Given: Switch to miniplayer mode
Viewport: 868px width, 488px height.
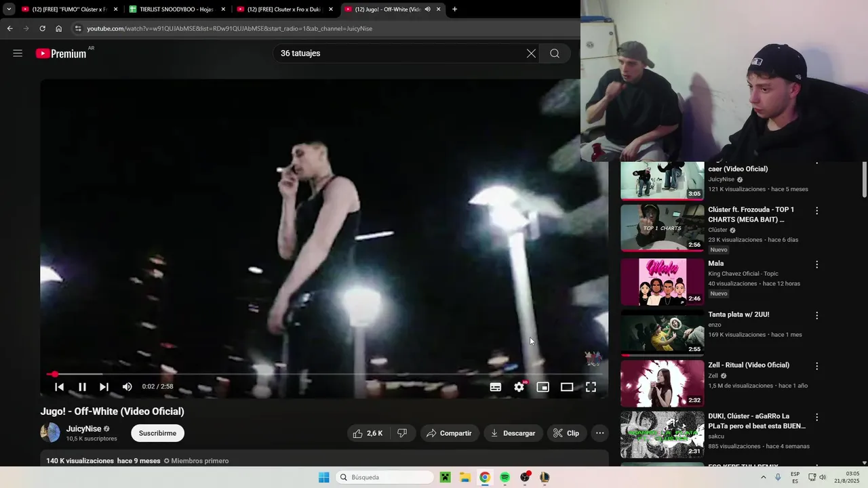Looking at the screenshot, I should pos(542,387).
